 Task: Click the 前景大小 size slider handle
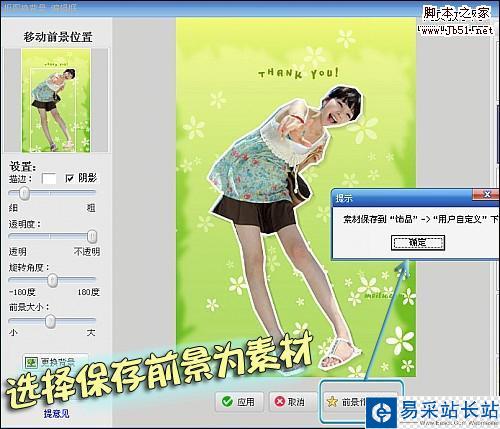click(50, 321)
